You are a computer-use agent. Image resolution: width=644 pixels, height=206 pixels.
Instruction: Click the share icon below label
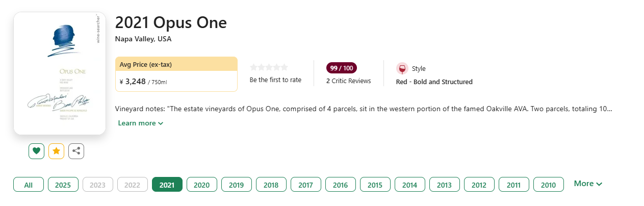(76, 151)
